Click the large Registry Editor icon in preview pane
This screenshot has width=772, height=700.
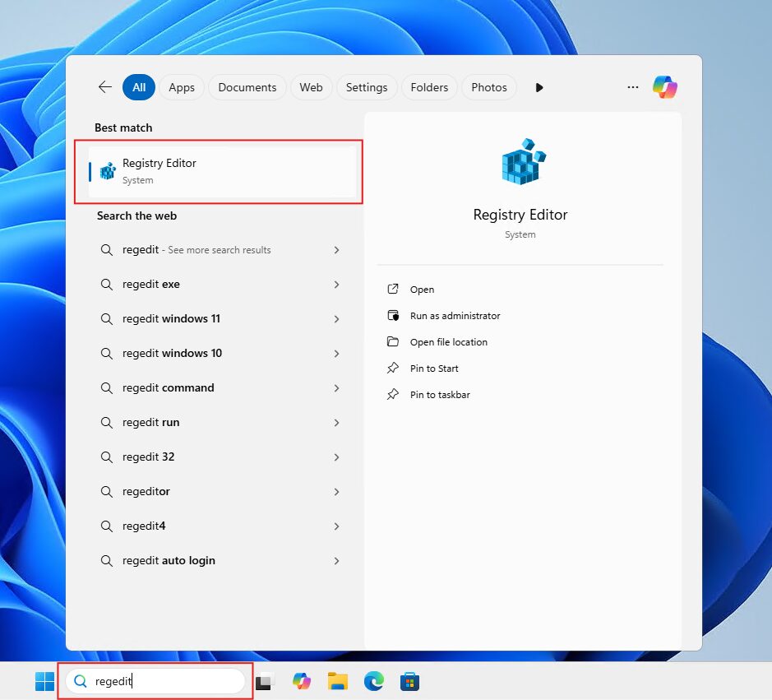click(x=524, y=161)
